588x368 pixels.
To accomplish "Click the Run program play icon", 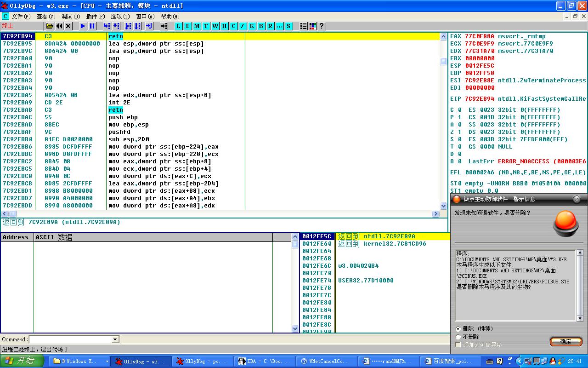I will (83, 26).
